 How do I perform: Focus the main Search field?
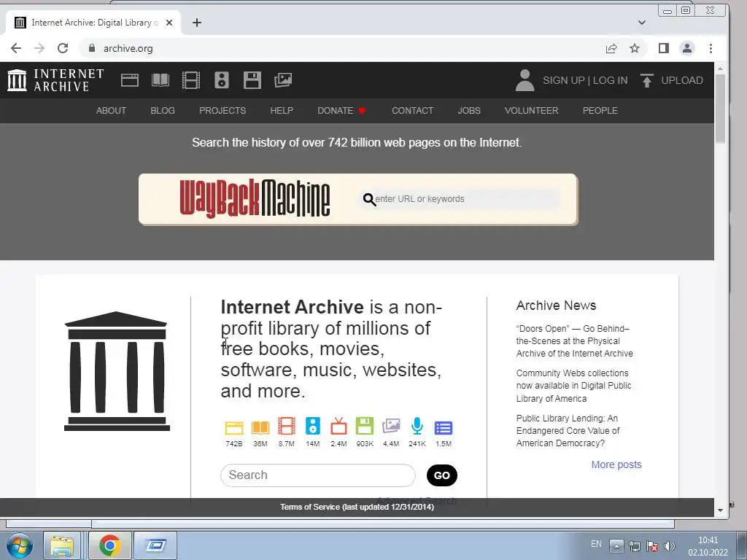click(x=318, y=475)
